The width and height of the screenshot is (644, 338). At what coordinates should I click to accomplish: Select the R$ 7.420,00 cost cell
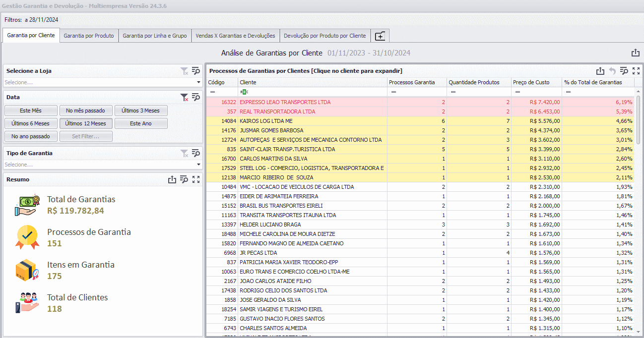pyautogui.click(x=536, y=102)
